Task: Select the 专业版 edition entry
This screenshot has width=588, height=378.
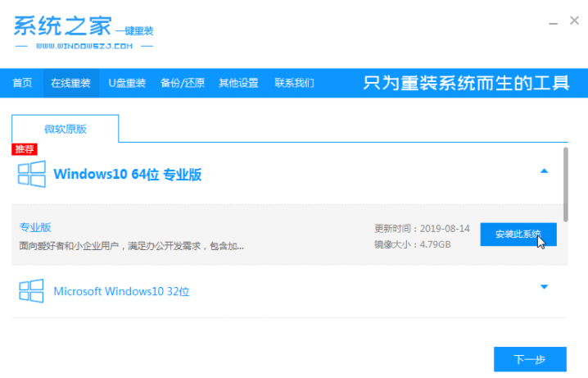Action: click(35, 227)
